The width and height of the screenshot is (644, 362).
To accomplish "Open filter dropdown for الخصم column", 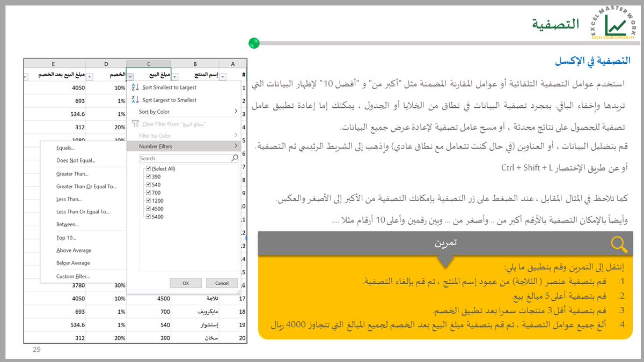I will pos(90,77).
